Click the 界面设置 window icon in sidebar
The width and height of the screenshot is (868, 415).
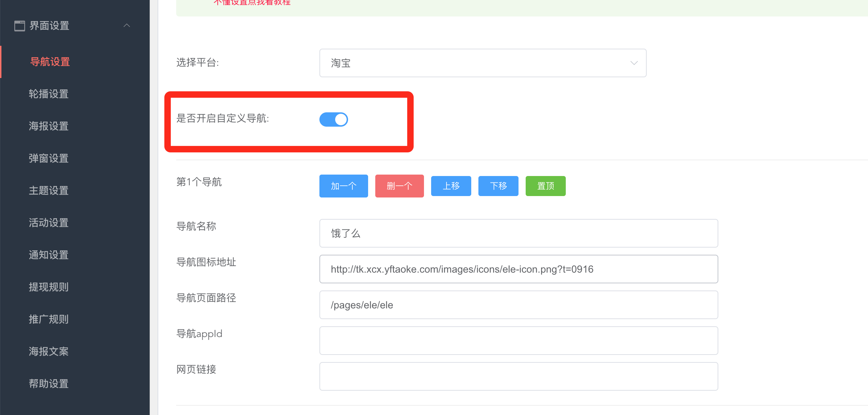click(x=20, y=26)
